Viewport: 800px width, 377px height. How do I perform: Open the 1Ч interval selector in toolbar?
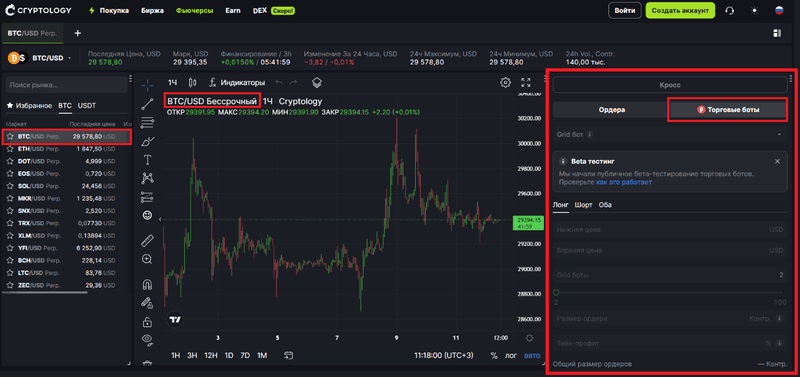(x=172, y=83)
